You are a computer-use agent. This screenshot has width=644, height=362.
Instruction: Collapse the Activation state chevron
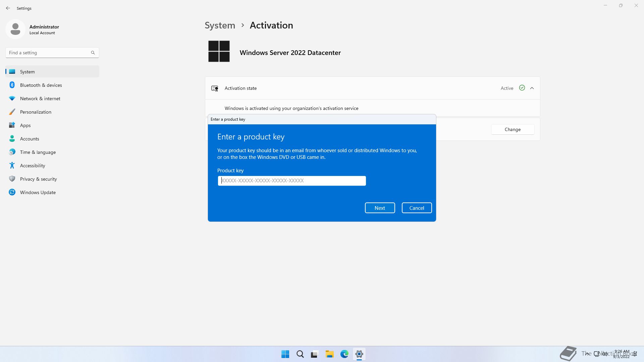coord(532,88)
